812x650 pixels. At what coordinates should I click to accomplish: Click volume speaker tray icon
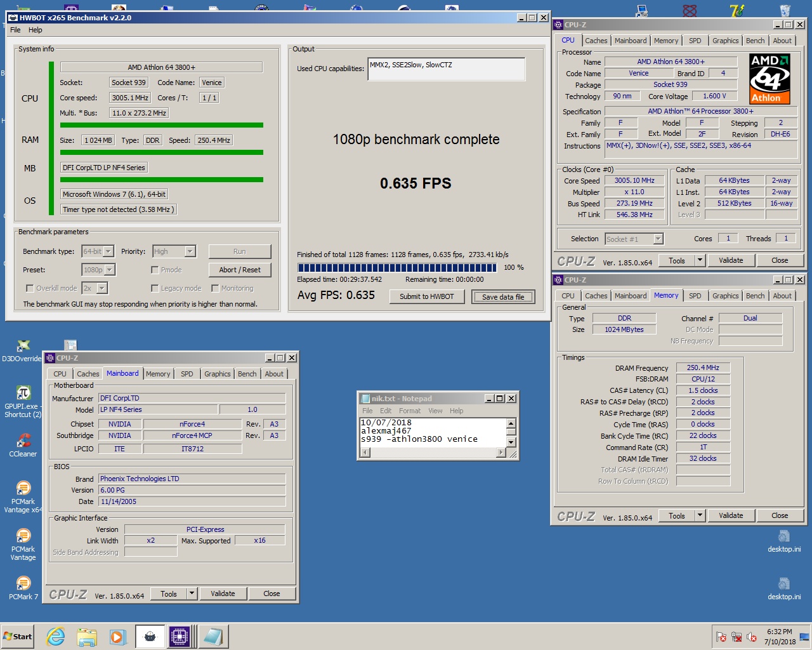click(x=752, y=637)
